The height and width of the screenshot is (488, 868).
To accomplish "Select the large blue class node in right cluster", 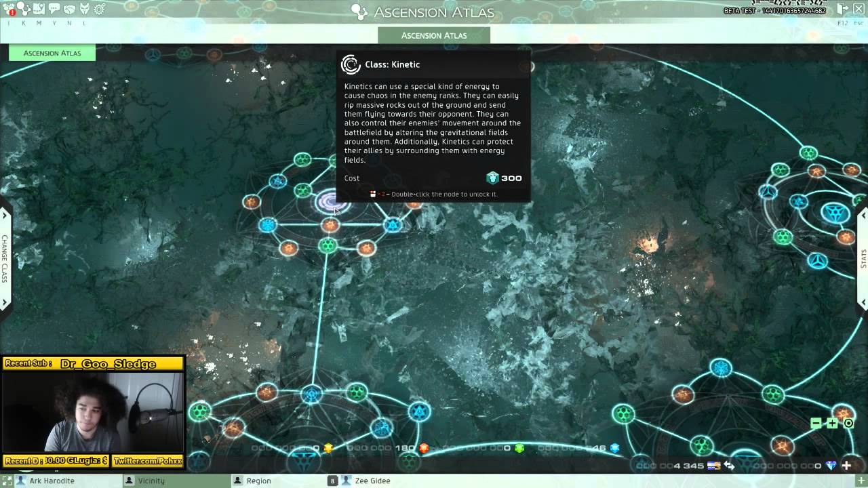I will click(x=835, y=213).
